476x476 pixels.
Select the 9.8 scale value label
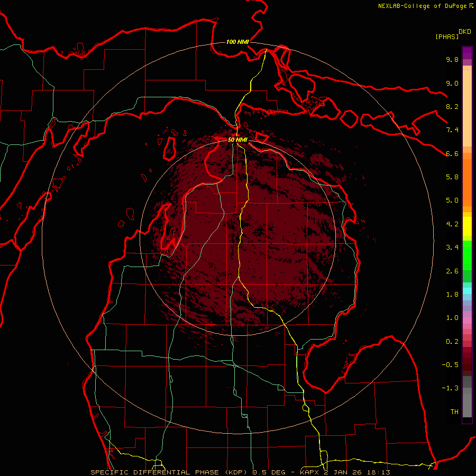(x=452, y=59)
